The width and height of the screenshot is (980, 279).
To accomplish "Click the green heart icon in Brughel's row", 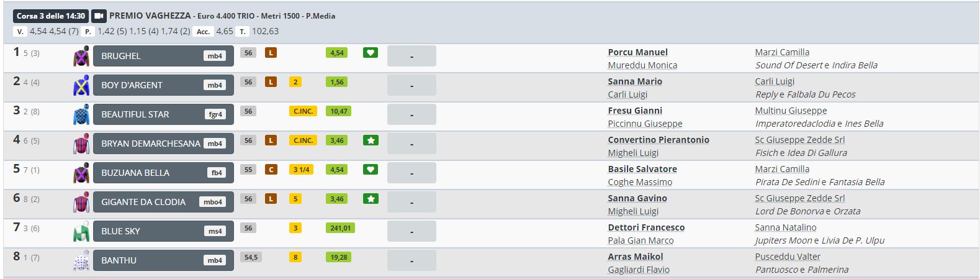I will pyautogui.click(x=370, y=53).
